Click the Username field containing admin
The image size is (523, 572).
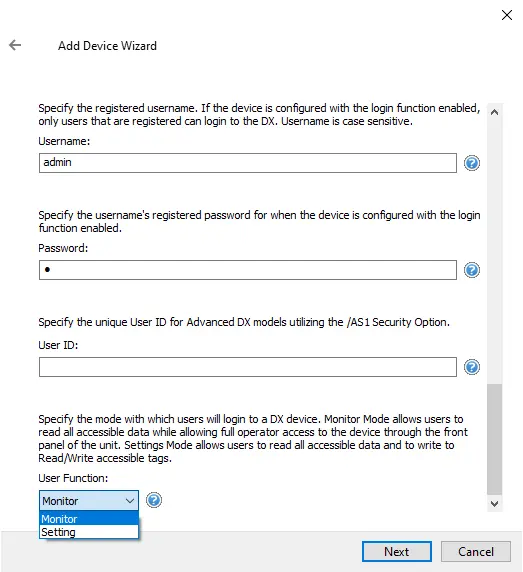(248, 163)
